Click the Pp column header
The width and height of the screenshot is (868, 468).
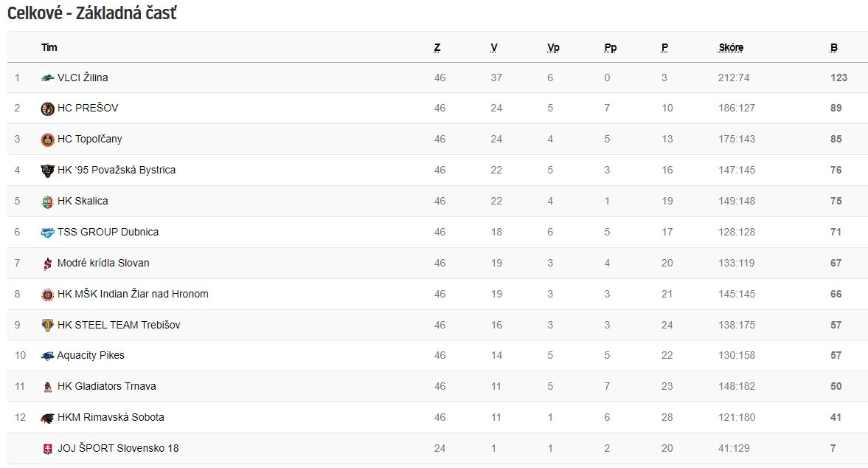[x=611, y=48]
